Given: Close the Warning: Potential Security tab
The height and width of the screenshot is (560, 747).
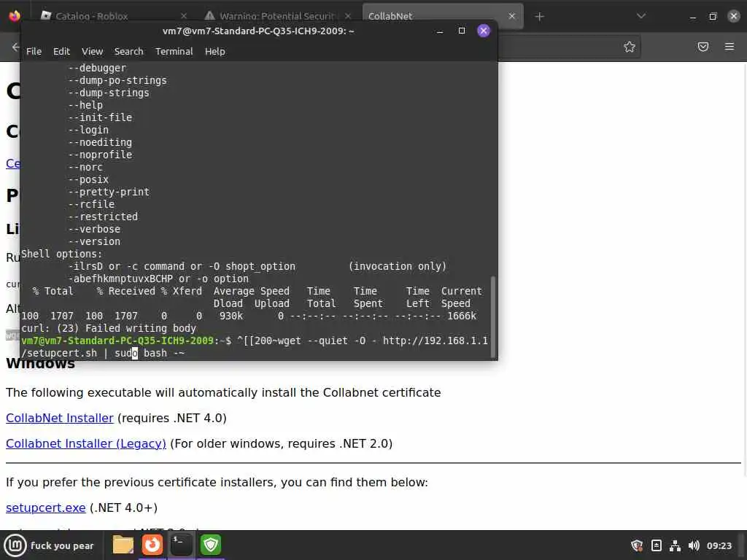Looking at the screenshot, I should click(348, 16).
